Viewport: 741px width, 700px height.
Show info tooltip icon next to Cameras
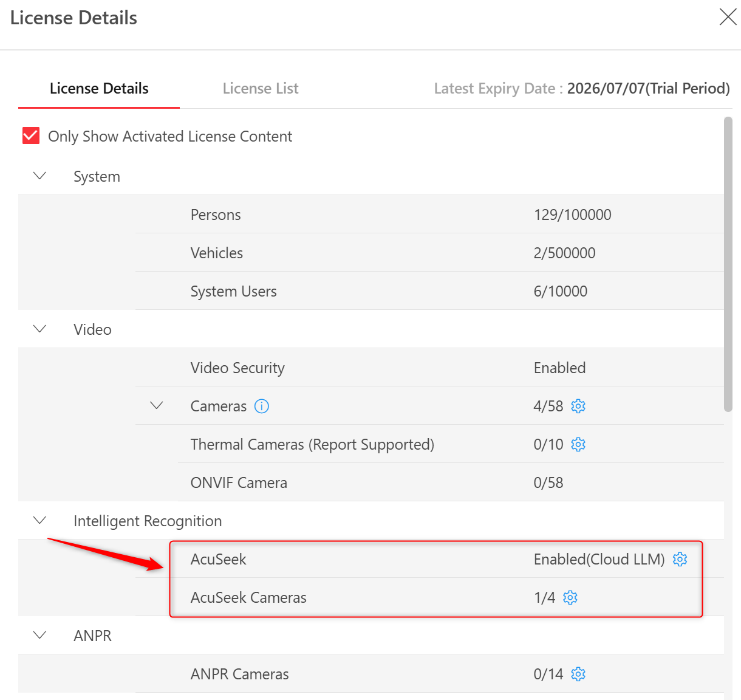[262, 406]
